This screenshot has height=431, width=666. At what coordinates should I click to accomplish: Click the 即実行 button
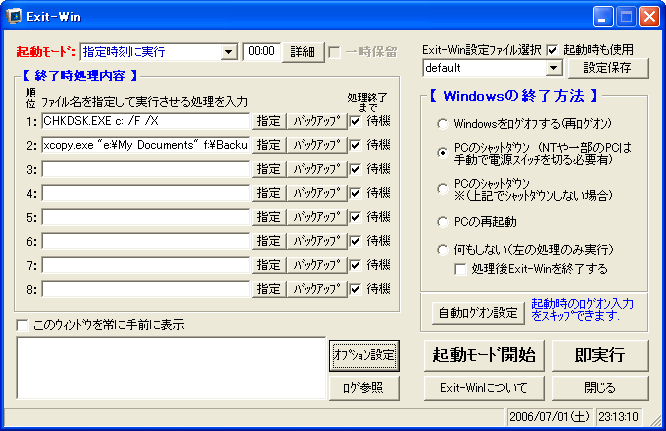[600, 355]
